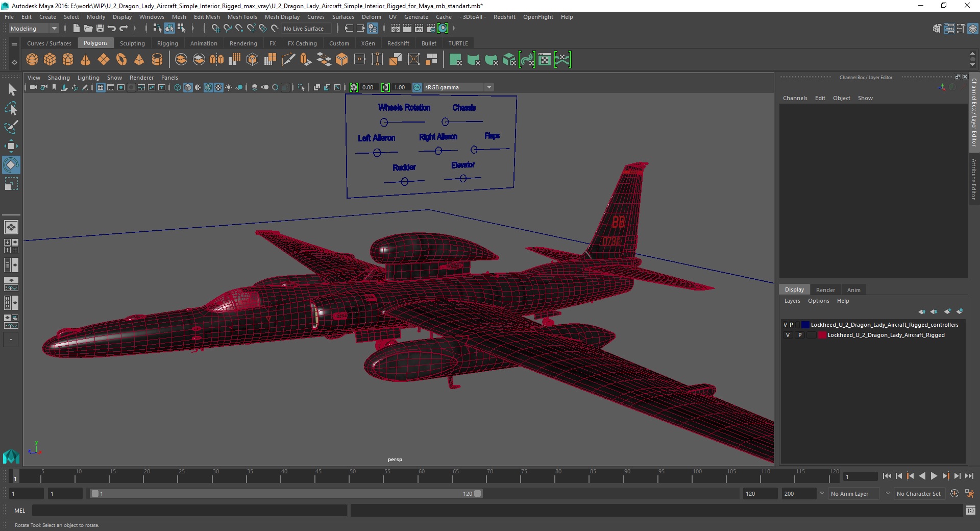This screenshot has height=531, width=980.
Task: Open the Panels viewport menu
Action: [169, 78]
